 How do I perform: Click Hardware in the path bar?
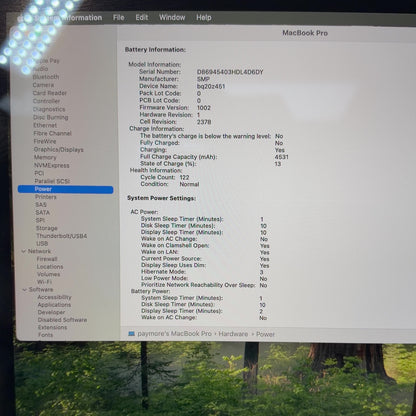[x=233, y=334]
